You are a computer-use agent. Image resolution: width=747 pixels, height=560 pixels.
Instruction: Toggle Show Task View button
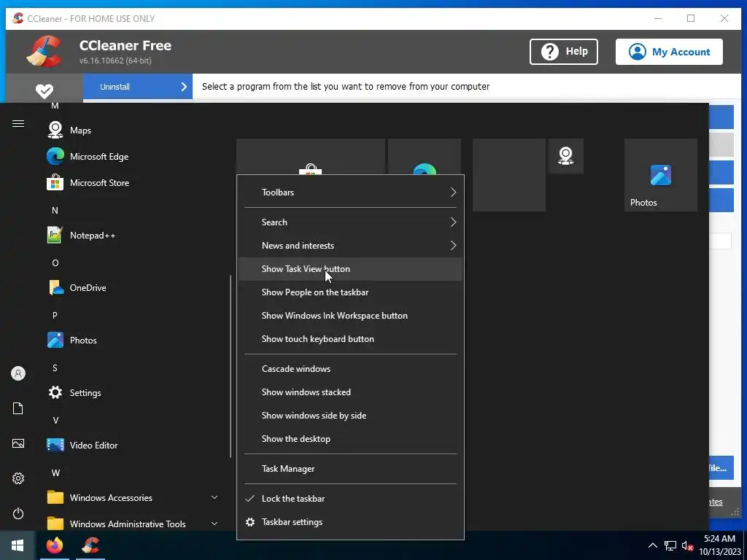pyautogui.click(x=350, y=269)
